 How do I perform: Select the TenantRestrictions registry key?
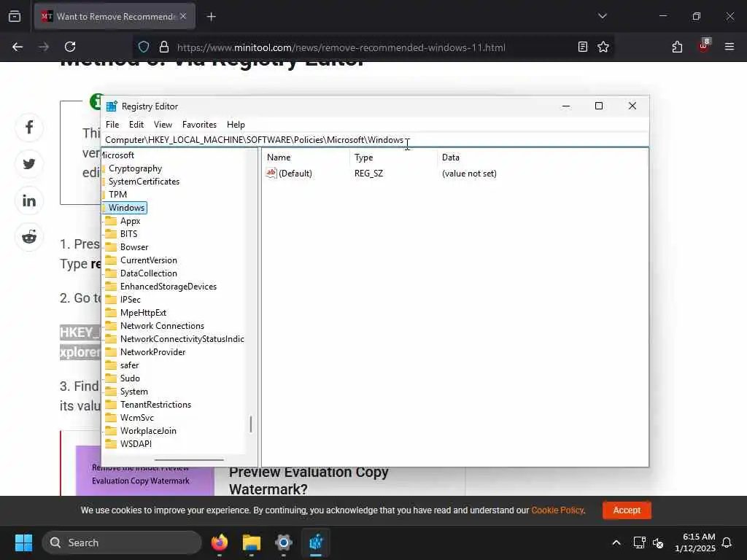tap(155, 404)
